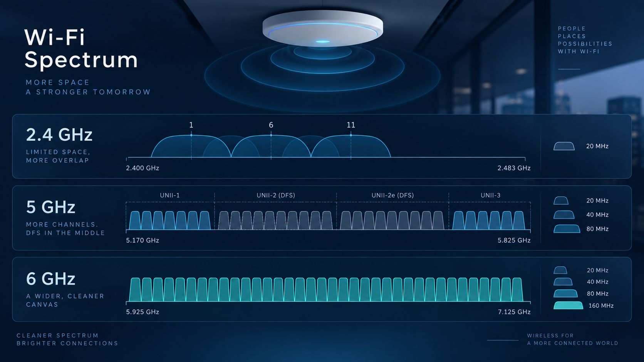The height and width of the screenshot is (362, 644).
Task: Click 'PEOPLE PLACES POSSIBILITIES WITH WI-FI' text
Action: click(585, 40)
